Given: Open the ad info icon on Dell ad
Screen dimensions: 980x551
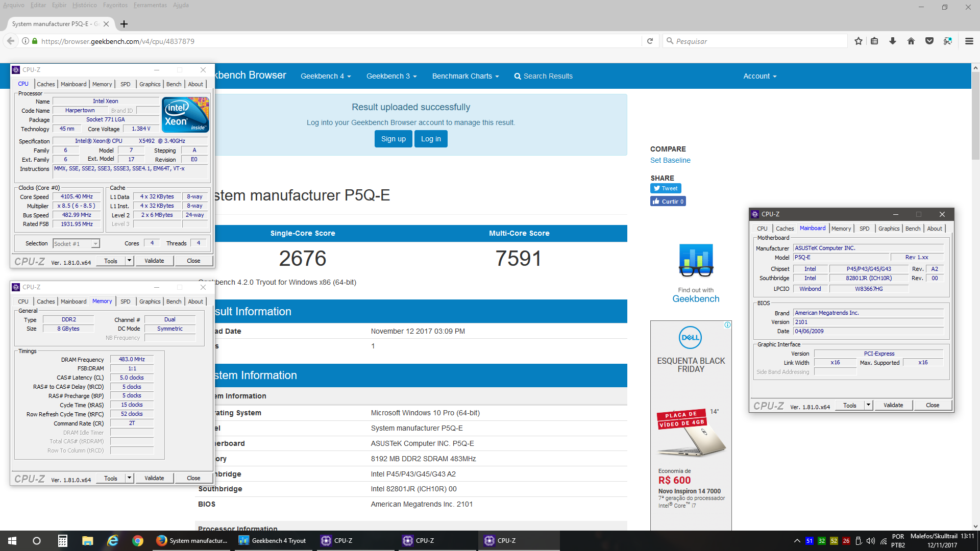Looking at the screenshot, I should [x=727, y=324].
